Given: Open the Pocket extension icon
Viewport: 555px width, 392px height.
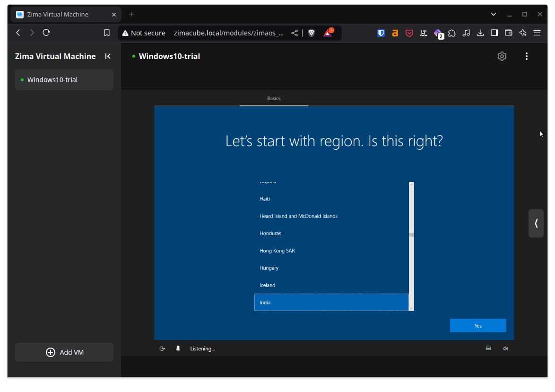Looking at the screenshot, I should click(409, 33).
